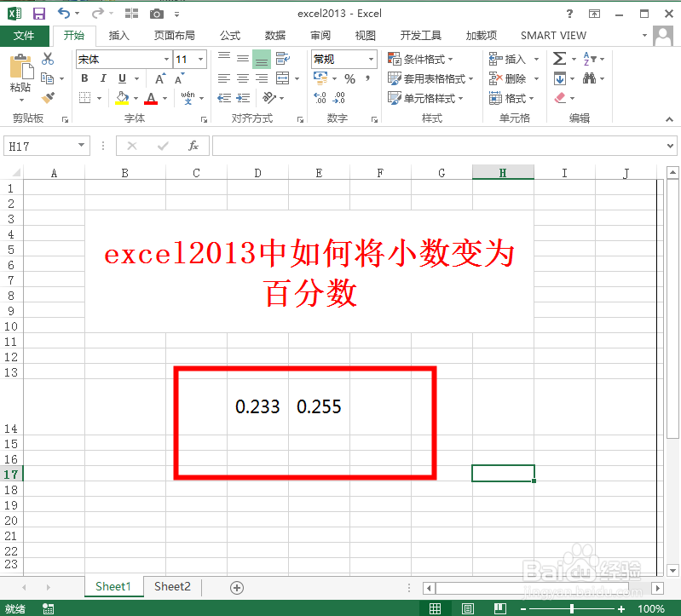Apply the red font color

click(x=151, y=98)
